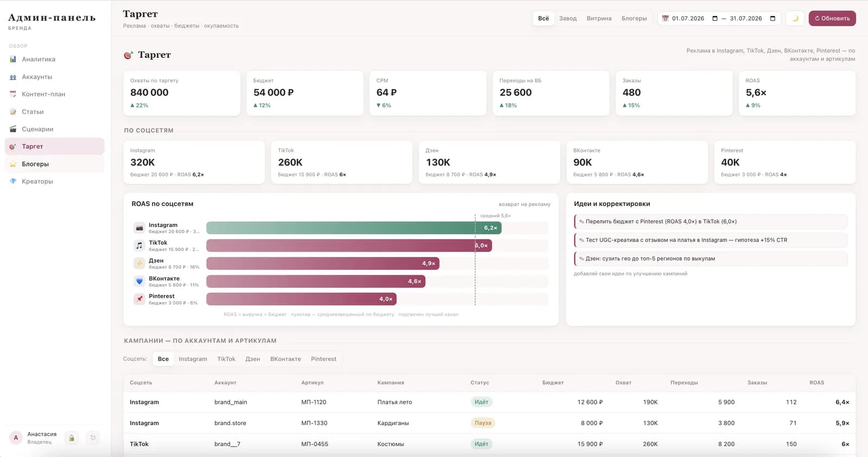The image size is (868, 457).
Task: Filter campaigns by Instagram network
Action: click(193, 359)
